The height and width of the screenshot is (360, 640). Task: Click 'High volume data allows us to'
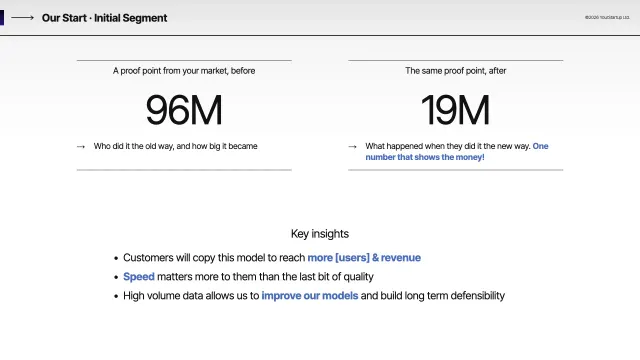click(191, 296)
